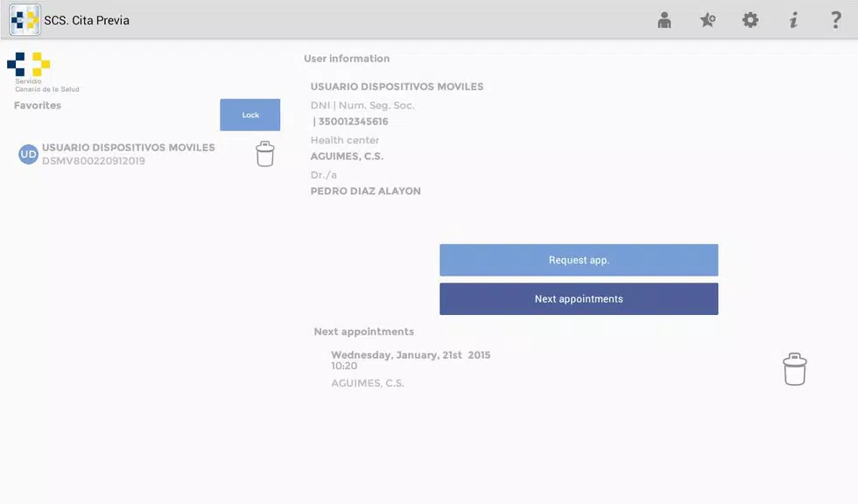
Task: Click the Favorites heading
Action: click(x=36, y=104)
